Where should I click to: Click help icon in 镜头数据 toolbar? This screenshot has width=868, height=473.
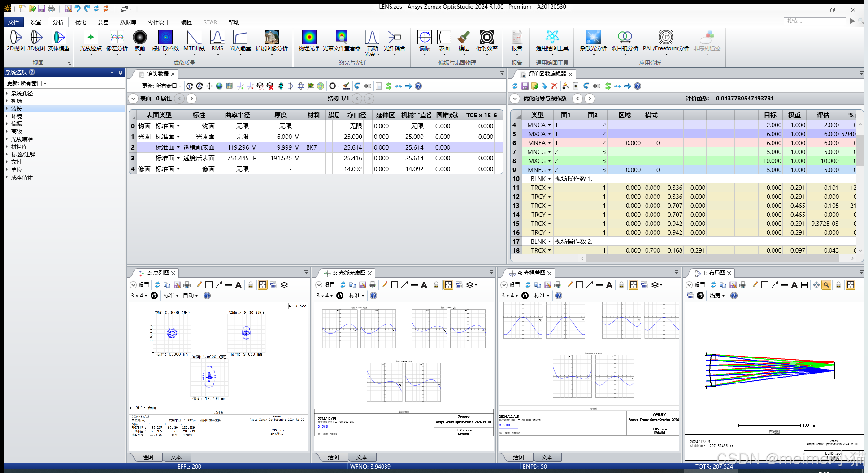pos(418,86)
